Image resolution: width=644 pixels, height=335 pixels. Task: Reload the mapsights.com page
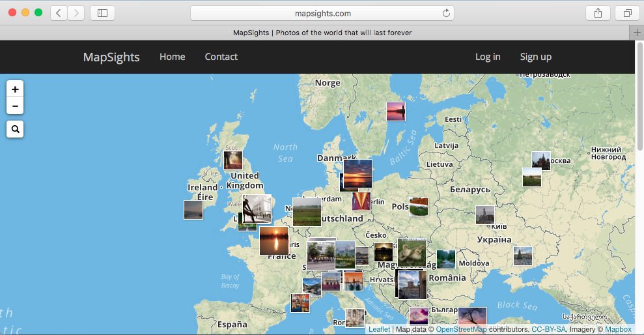[x=446, y=13]
